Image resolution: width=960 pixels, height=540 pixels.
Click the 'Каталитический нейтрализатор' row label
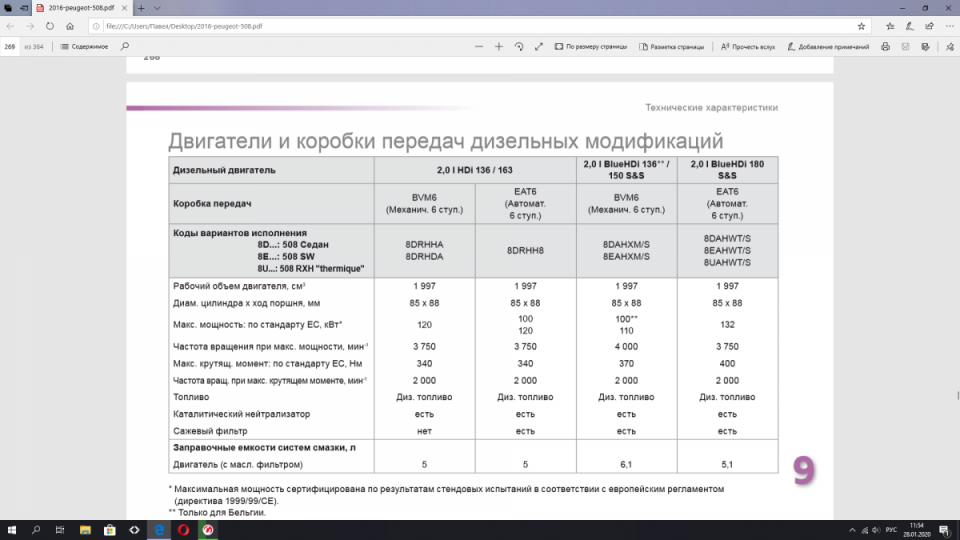tap(241, 414)
